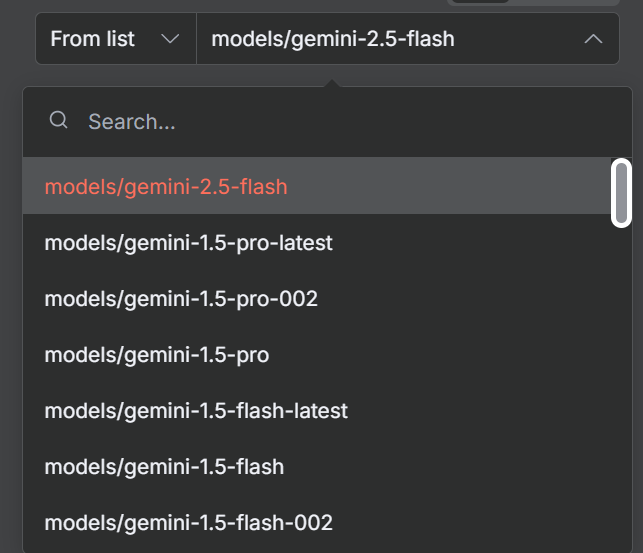643x553 pixels.
Task: Close the dropdown via the selected model text
Action: (333, 39)
